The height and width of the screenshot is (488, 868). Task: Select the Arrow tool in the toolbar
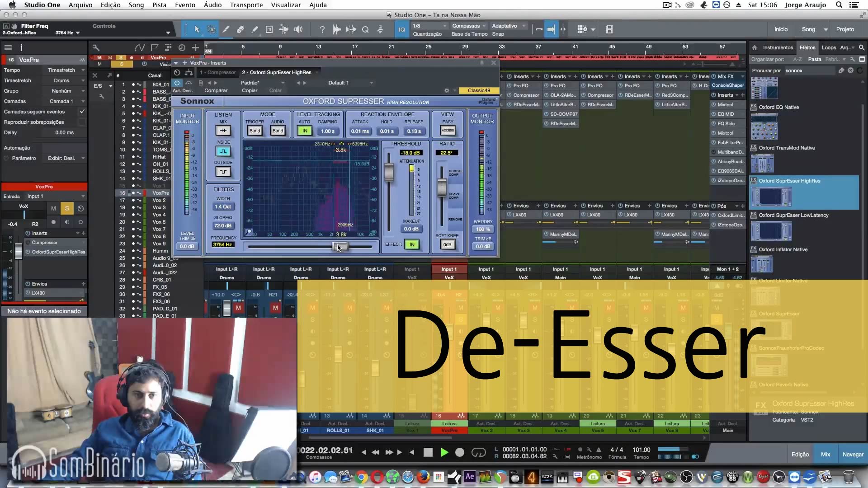pyautogui.click(x=197, y=29)
